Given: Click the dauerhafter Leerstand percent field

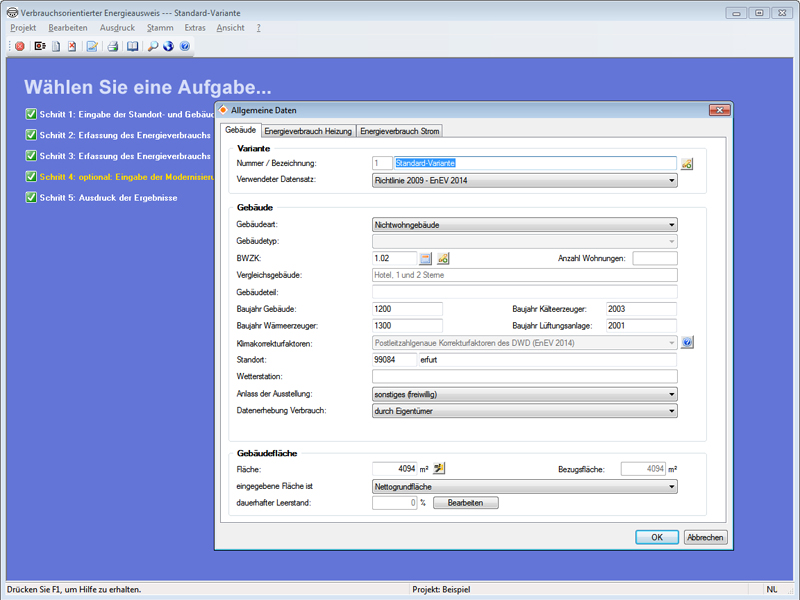Looking at the screenshot, I should (x=394, y=503).
